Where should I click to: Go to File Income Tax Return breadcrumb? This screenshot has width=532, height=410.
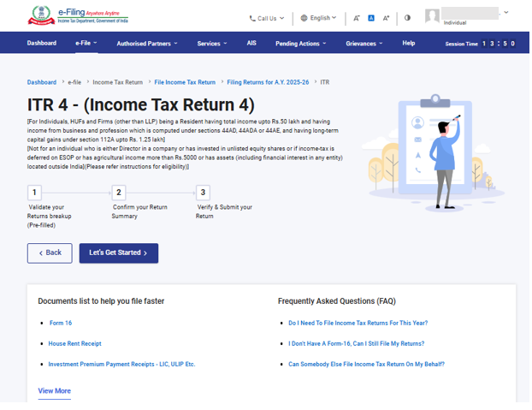tap(185, 82)
